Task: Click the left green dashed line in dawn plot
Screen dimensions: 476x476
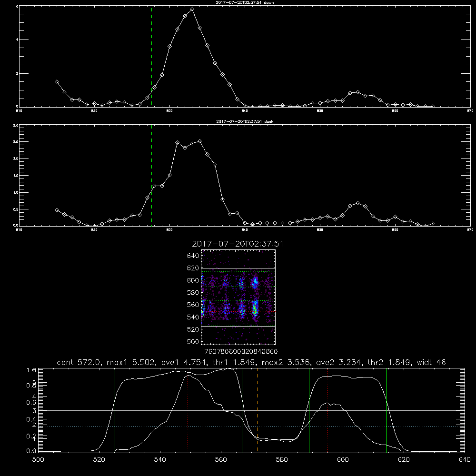Action: coord(151,56)
